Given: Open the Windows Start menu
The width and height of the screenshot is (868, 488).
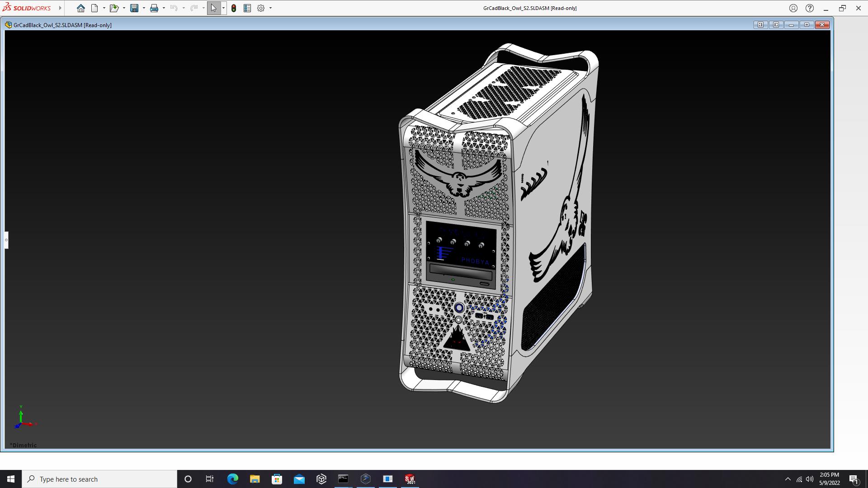Looking at the screenshot, I should (x=11, y=479).
